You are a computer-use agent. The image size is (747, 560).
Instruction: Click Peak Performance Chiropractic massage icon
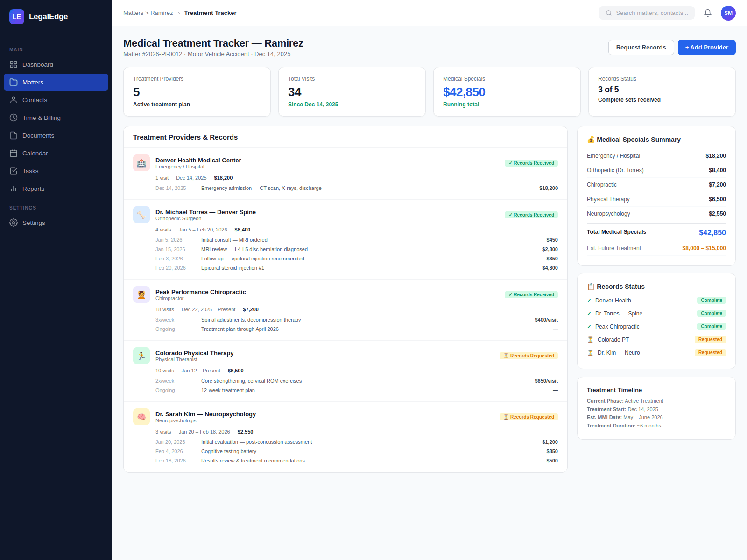[141, 294]
